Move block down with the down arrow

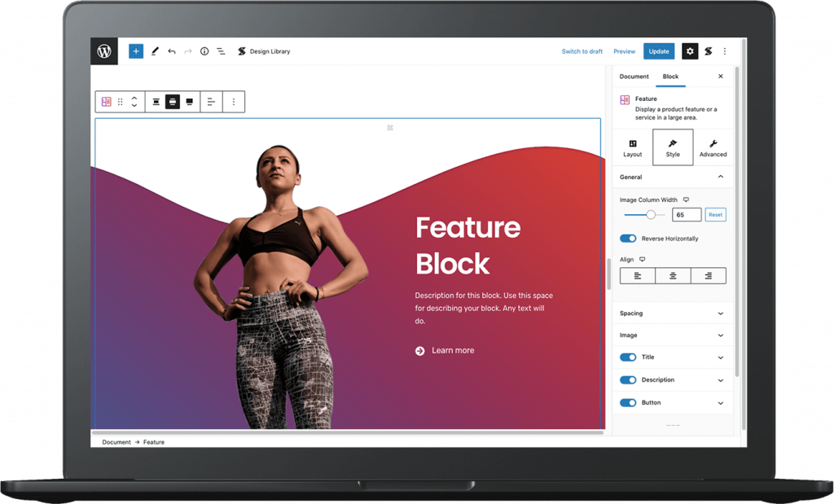coord(134,105)
